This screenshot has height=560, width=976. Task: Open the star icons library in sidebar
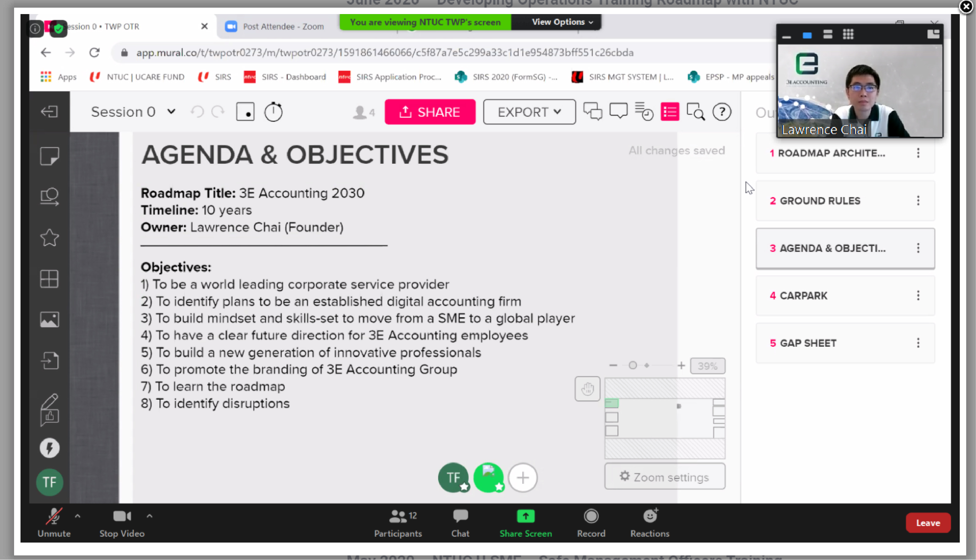49,238
